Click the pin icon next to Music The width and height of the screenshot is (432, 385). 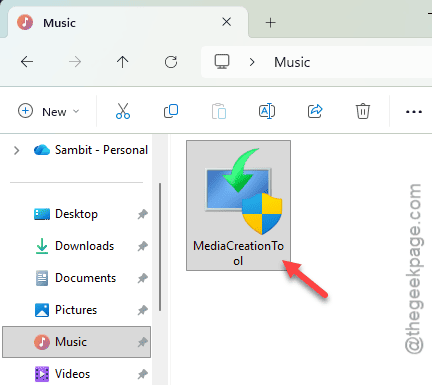(143, 342)
